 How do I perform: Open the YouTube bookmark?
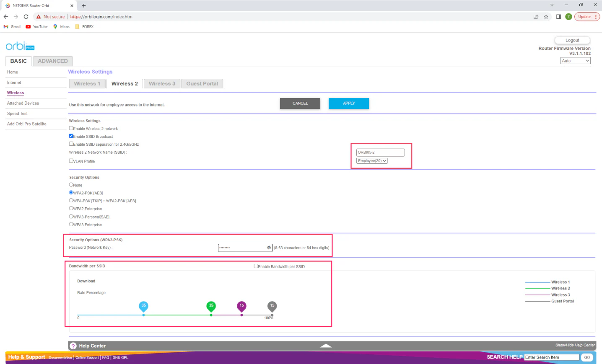[x=37, y=27]
